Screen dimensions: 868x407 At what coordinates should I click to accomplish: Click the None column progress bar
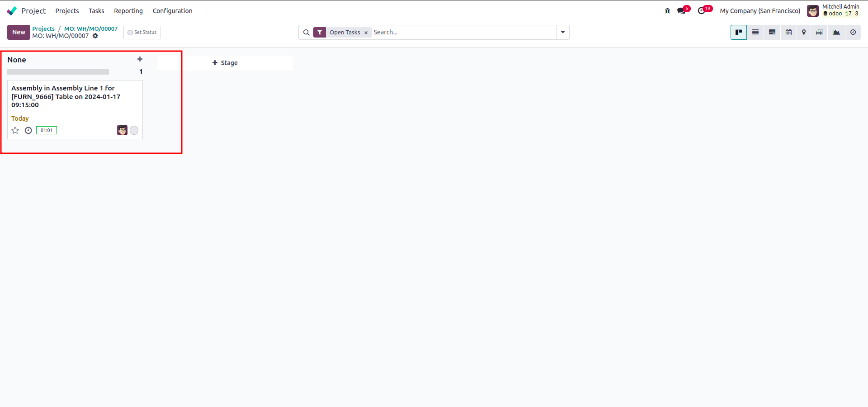pos(58,71)
